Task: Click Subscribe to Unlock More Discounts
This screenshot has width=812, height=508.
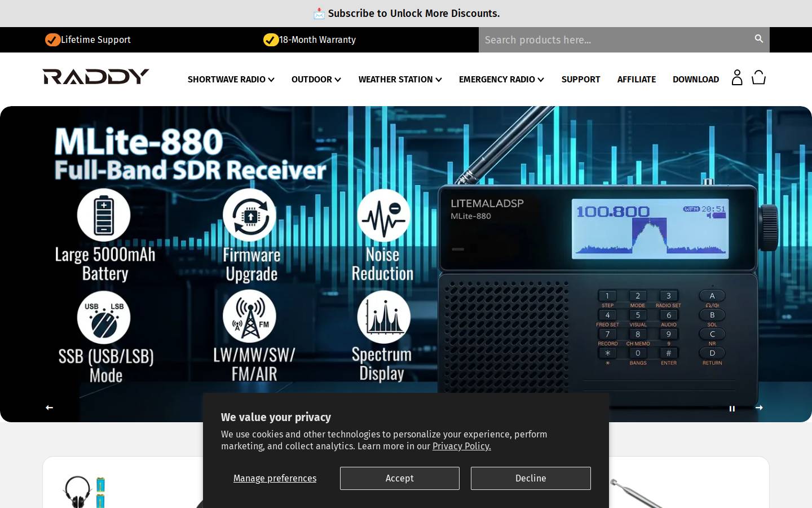Action: pos(414,14)
